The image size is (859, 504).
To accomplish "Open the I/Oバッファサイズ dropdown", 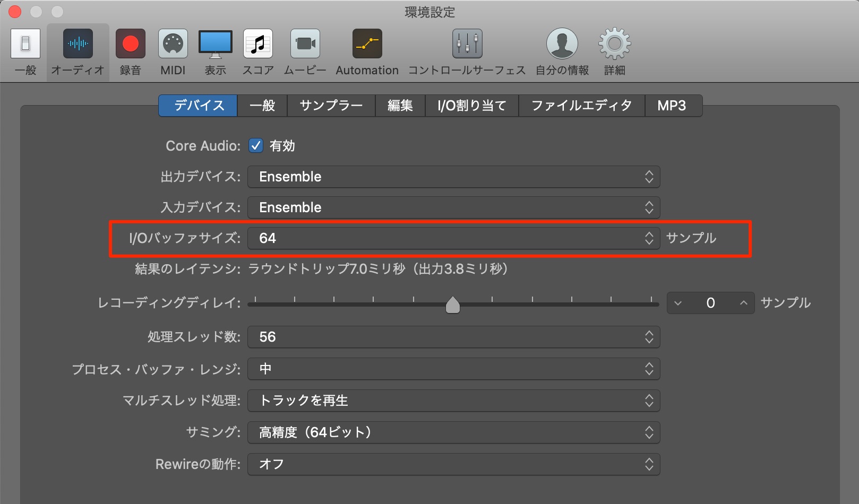I will click(454, 238).
